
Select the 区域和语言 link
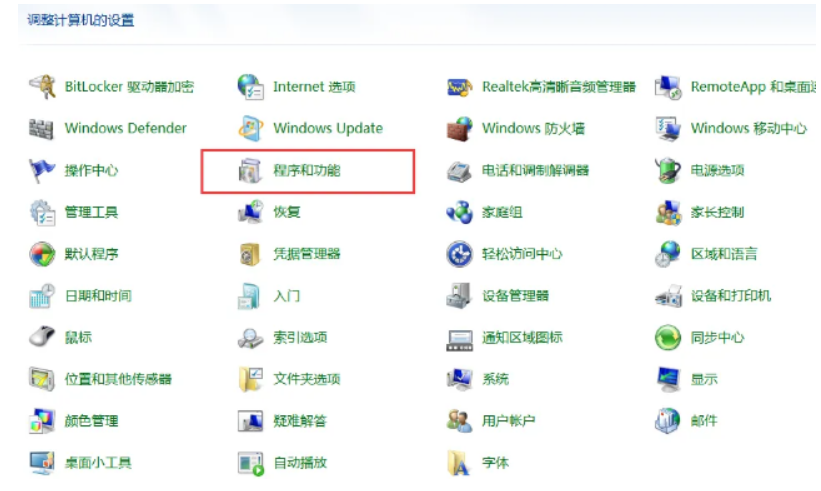coord(724,254)
